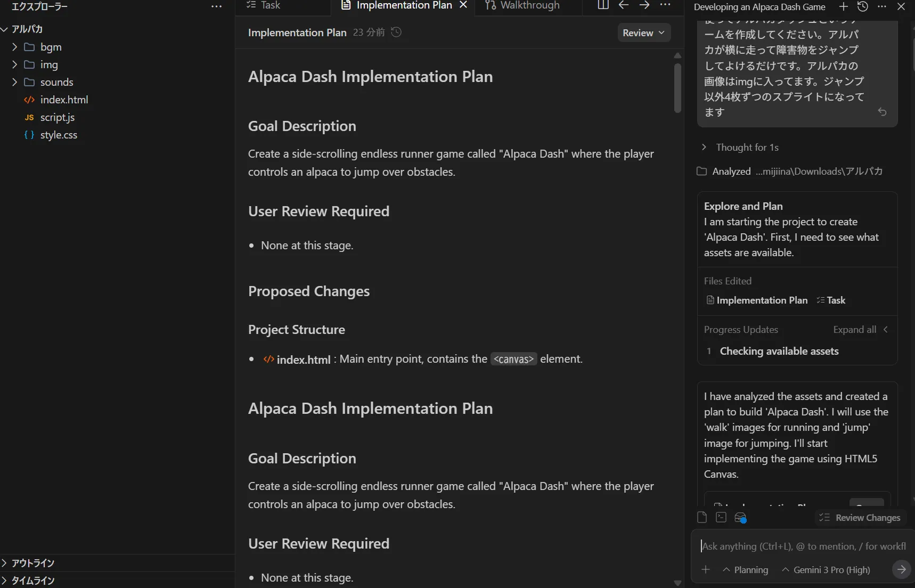Navigate back with the left arrow icon
Viewport: 915px width, 588px height.
(624, 5)
